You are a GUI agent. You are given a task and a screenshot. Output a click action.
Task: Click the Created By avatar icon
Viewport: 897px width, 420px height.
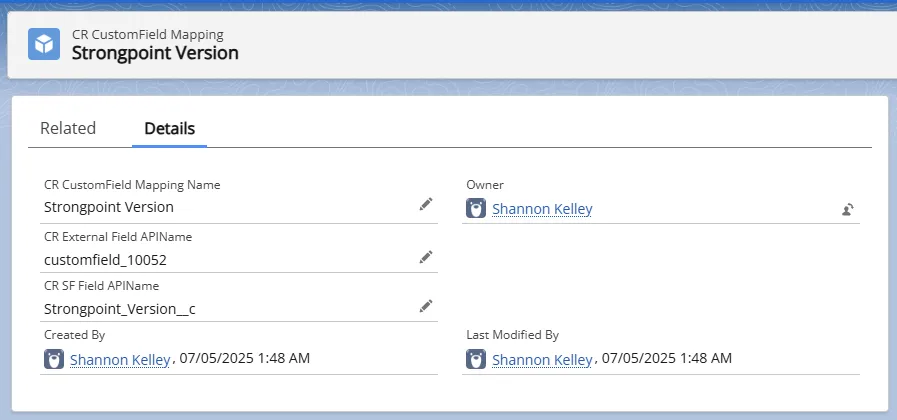(x=54, y=359)
